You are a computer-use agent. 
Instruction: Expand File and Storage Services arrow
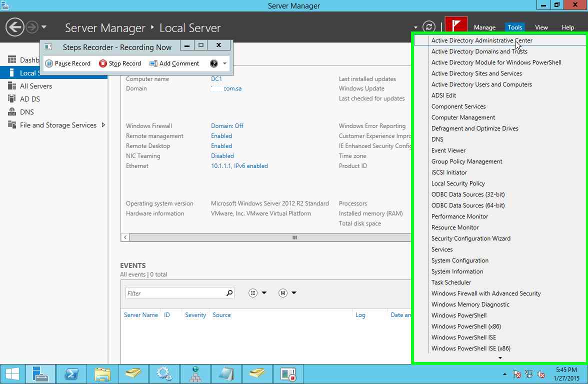click(103, 125)
